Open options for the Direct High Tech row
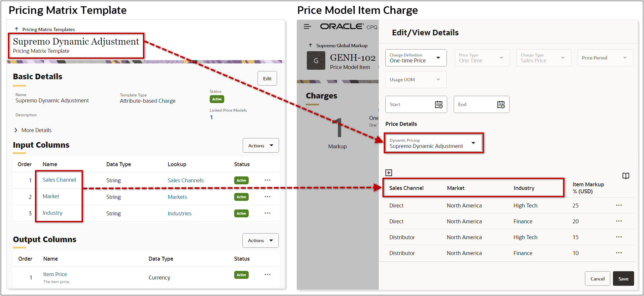Screen dimensions: 644x296 (619, 205)
